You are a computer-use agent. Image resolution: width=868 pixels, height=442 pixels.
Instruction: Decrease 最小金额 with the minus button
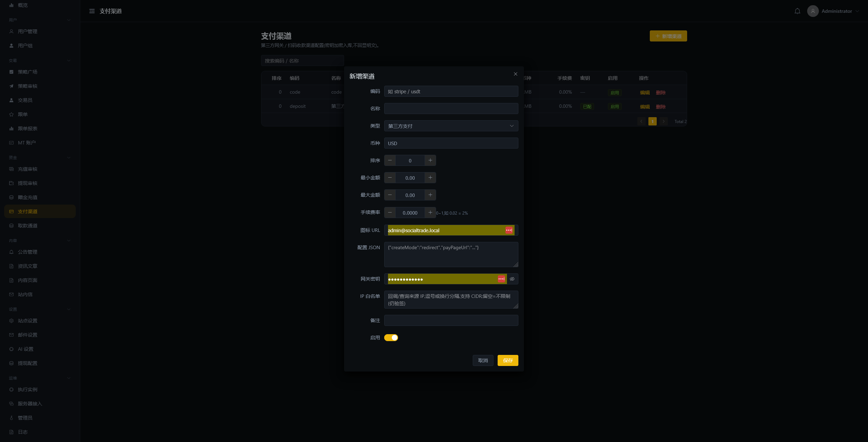pyautogui.click(x=390, y=178)
